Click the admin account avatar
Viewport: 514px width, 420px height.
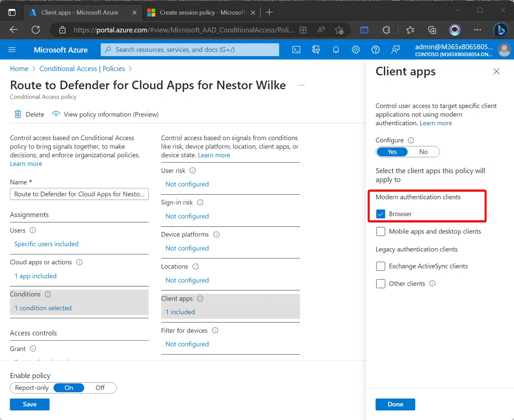tap(504, 50)
